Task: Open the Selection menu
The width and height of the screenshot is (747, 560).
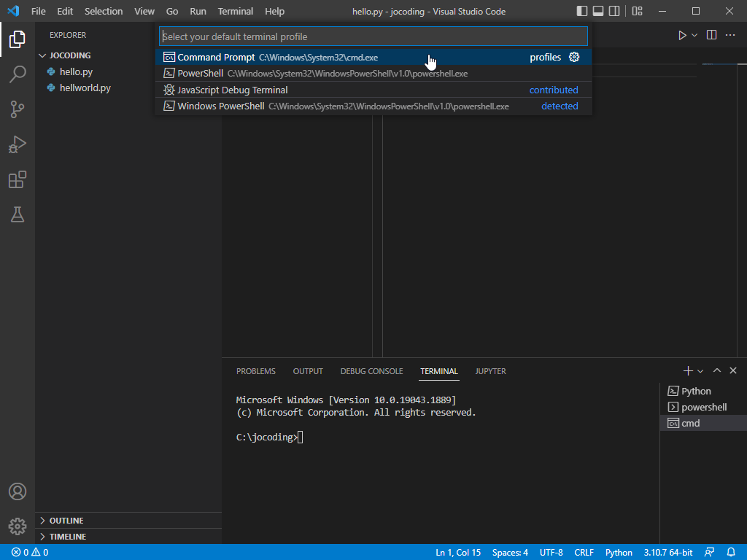Action: [104, 11]
